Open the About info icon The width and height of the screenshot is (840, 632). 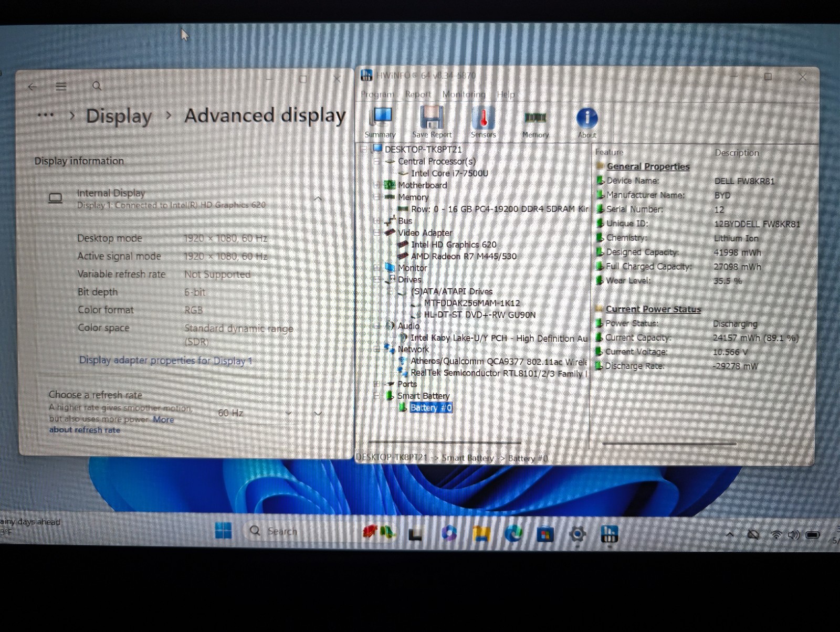coord(587,123)
